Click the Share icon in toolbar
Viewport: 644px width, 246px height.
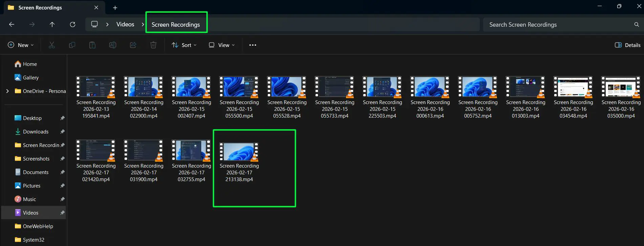click(133, 45)
